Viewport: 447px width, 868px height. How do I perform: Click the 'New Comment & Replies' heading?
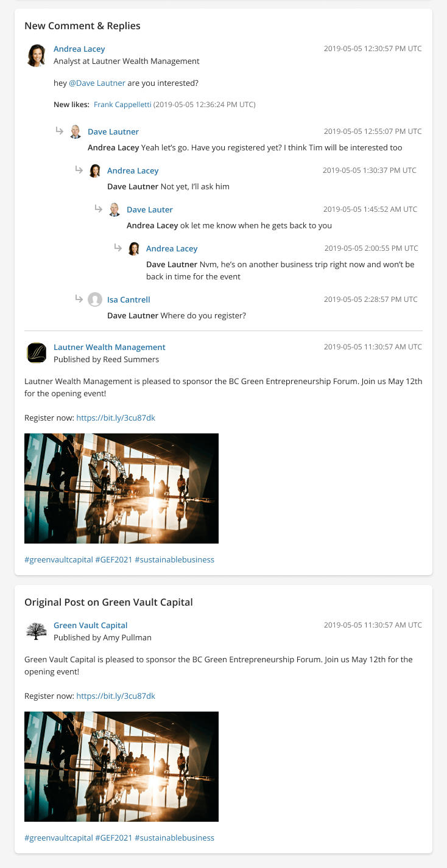(x=82, y=26)
